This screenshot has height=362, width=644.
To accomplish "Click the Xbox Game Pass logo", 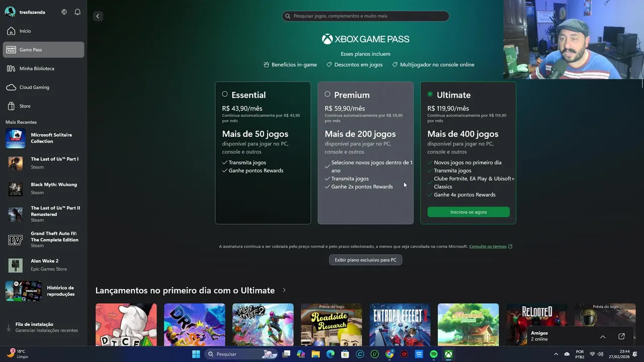I will tap(366, 39).
